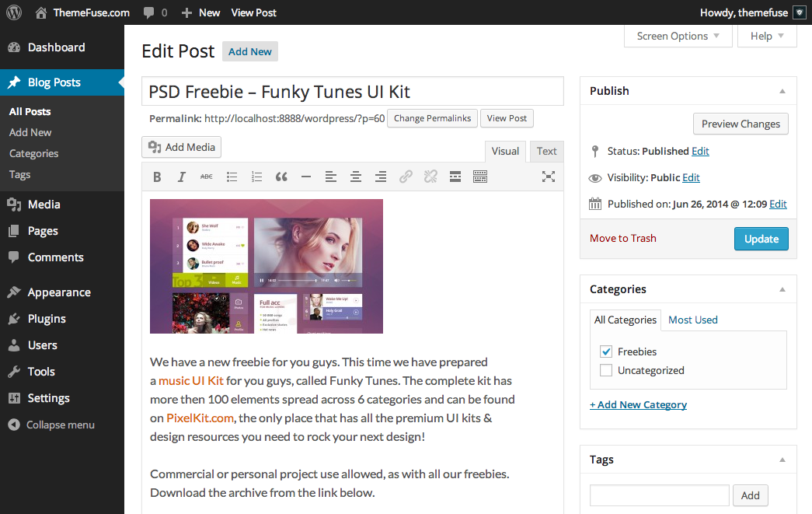Open ThemeFuse.com site home icon
The image size is (812, 514).
[x=41, y=12]
